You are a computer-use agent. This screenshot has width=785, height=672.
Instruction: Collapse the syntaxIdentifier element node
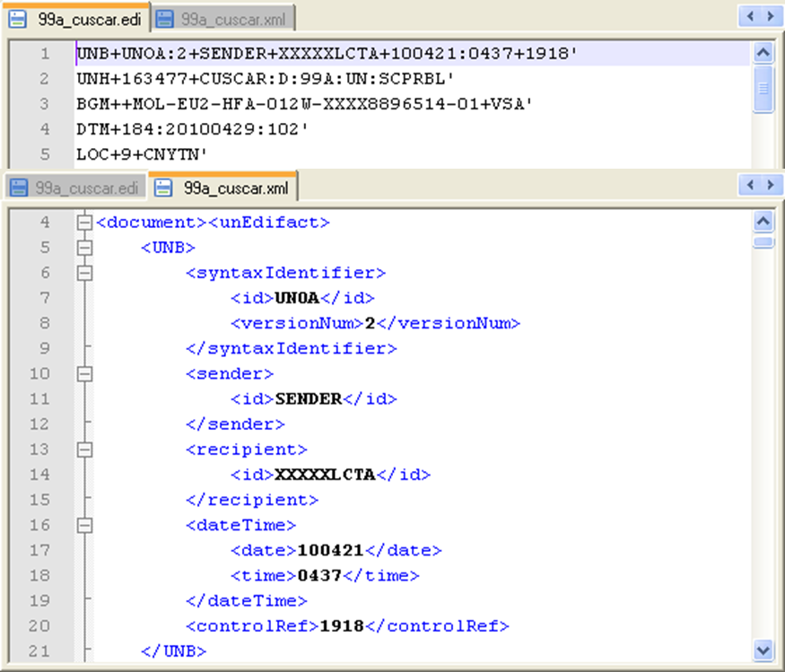point(83,273)
